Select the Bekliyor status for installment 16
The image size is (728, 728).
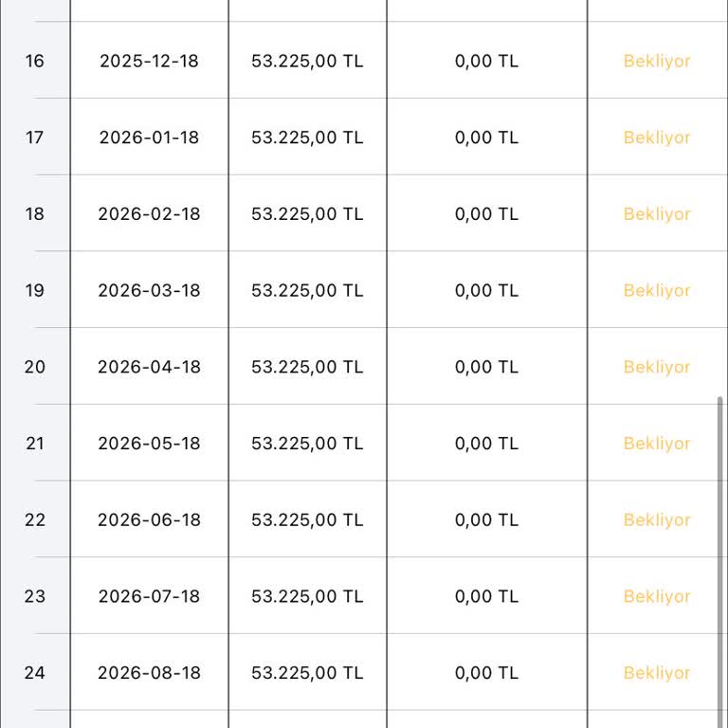657,61
